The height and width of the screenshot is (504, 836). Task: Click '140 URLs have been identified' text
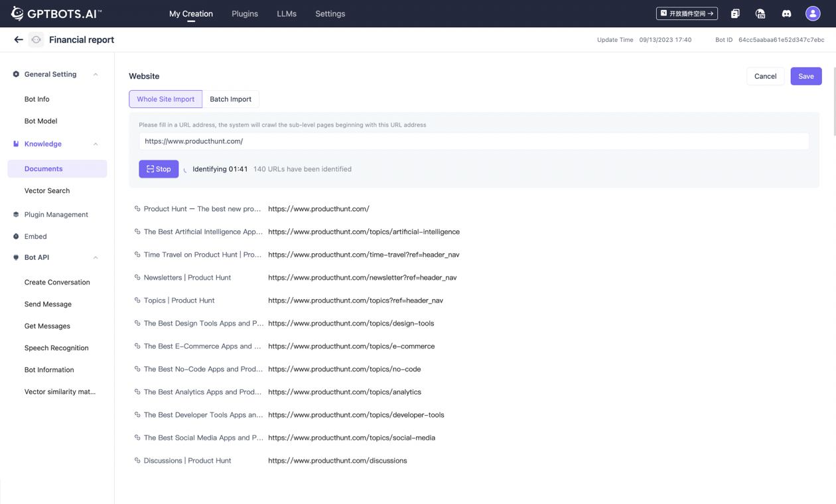coord(303,169)
